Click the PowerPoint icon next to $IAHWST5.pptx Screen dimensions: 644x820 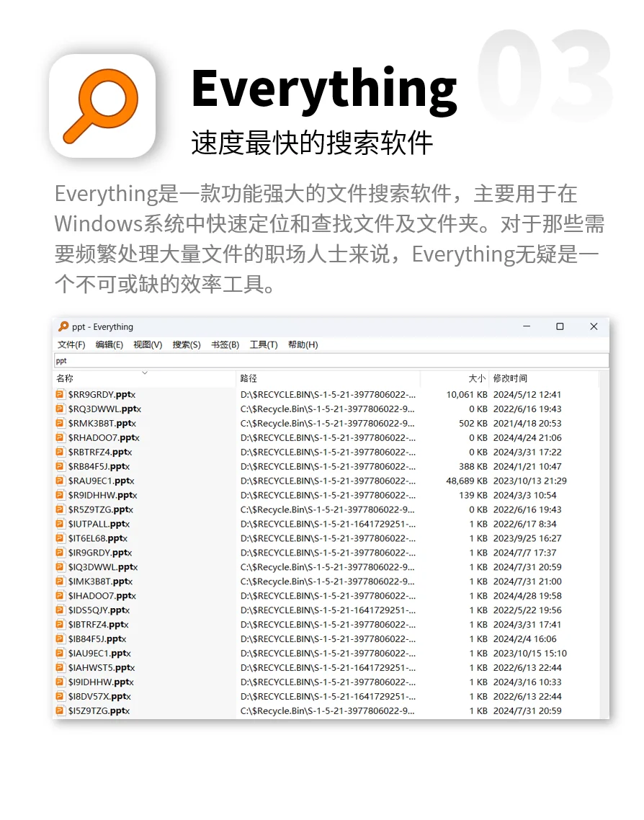(61, 667)
